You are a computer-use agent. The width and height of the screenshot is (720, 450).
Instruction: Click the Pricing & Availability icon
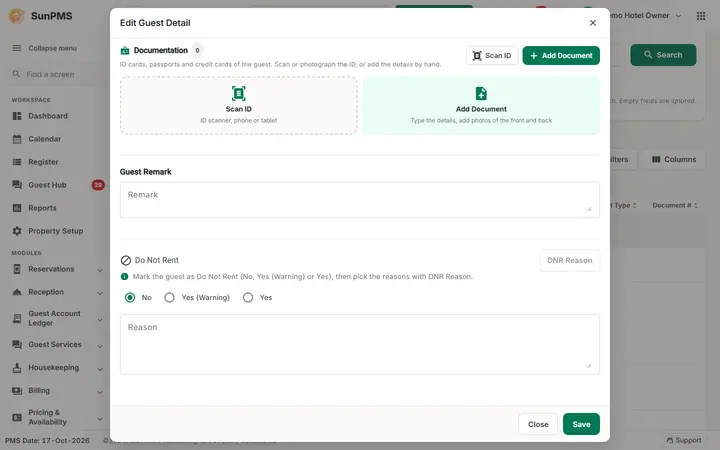pos(17,417)
